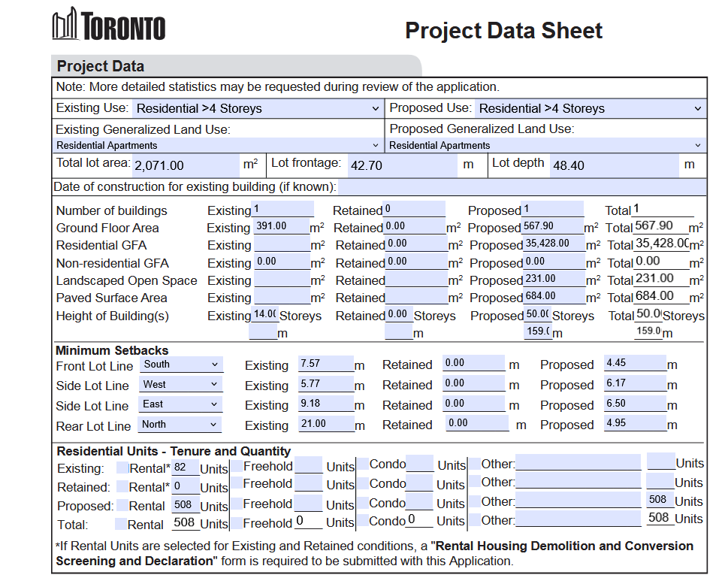Click the Total lot area field
This screenshot has width=728, height=581.
coord(186,165)
